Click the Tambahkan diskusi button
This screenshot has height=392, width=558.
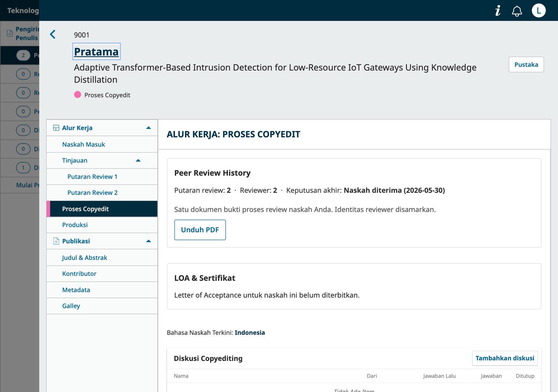[505, 358]
